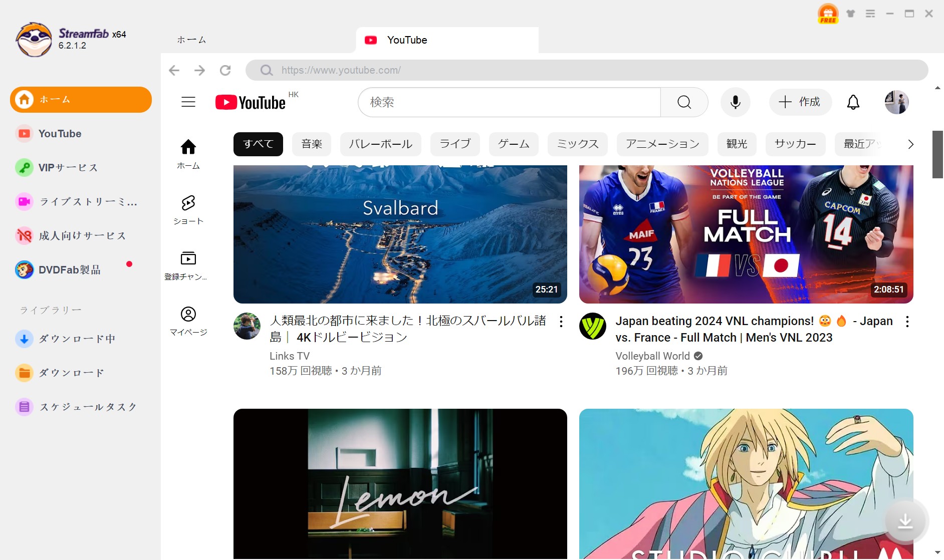Select the バレーボール filter chip
Viewport: 944px width, 560px height.
point(381,144)
